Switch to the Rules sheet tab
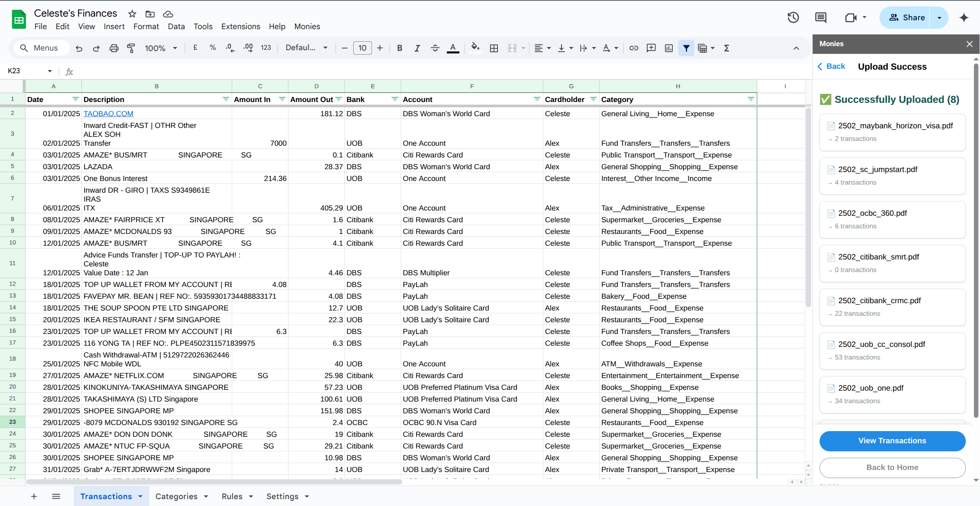 232,496
